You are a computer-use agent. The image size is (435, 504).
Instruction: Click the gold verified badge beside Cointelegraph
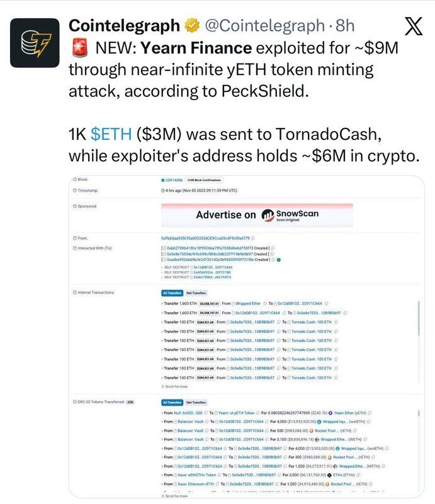pyautogui.click(x=191, y=26)
